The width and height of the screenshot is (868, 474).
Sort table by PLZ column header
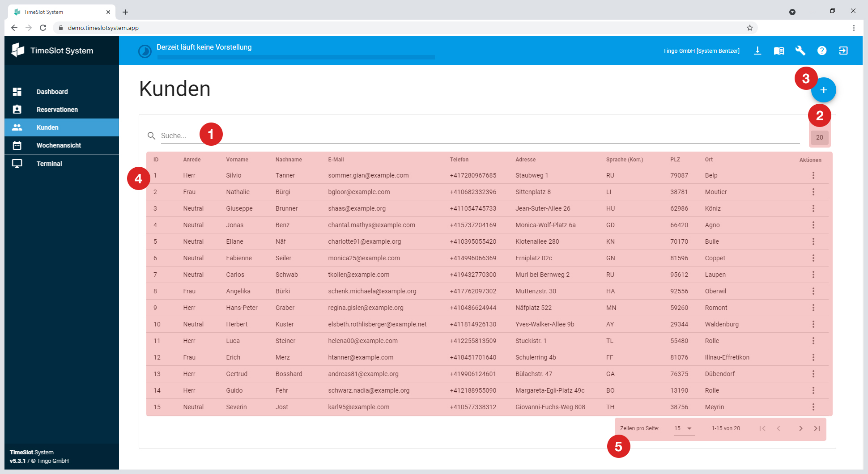point(675,160)
